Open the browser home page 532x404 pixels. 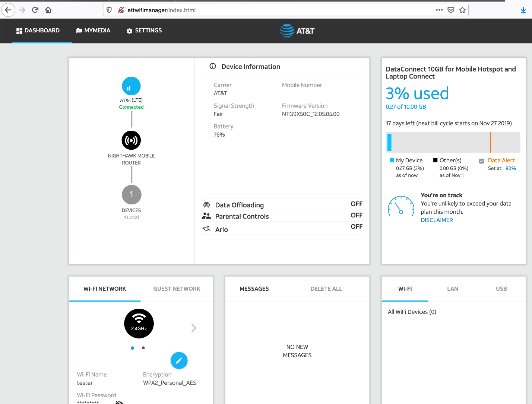pyautogui.click(x=48, y=10)
